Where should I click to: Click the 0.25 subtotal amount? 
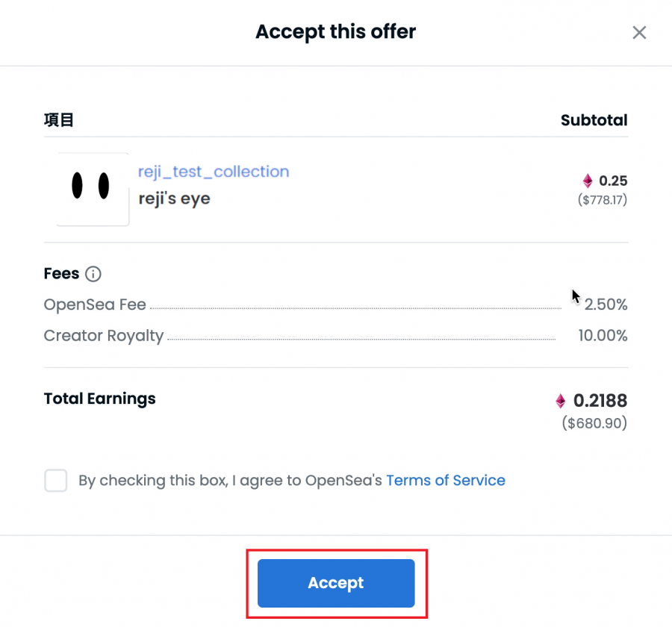tap(613, 181)
